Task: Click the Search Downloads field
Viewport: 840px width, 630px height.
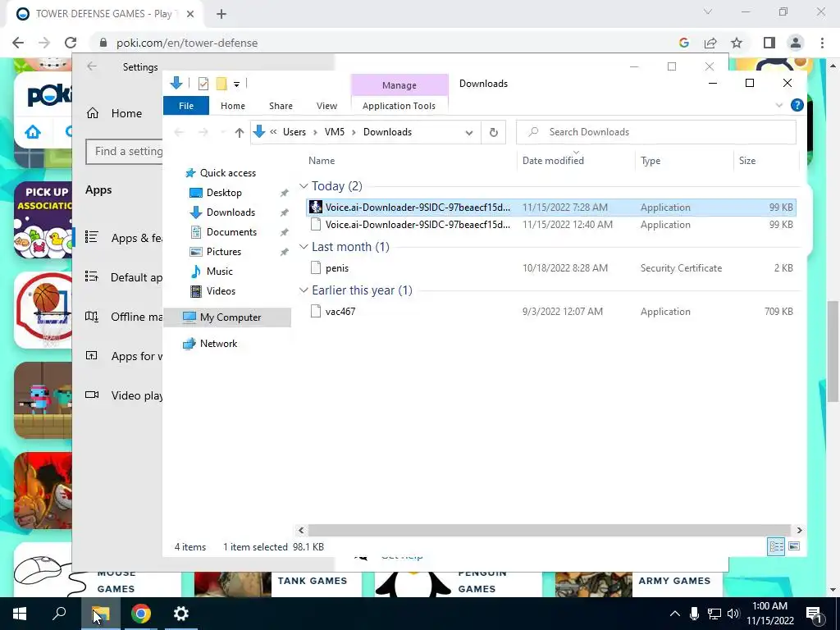Action: pyautogui.click(x=655, y=132)
